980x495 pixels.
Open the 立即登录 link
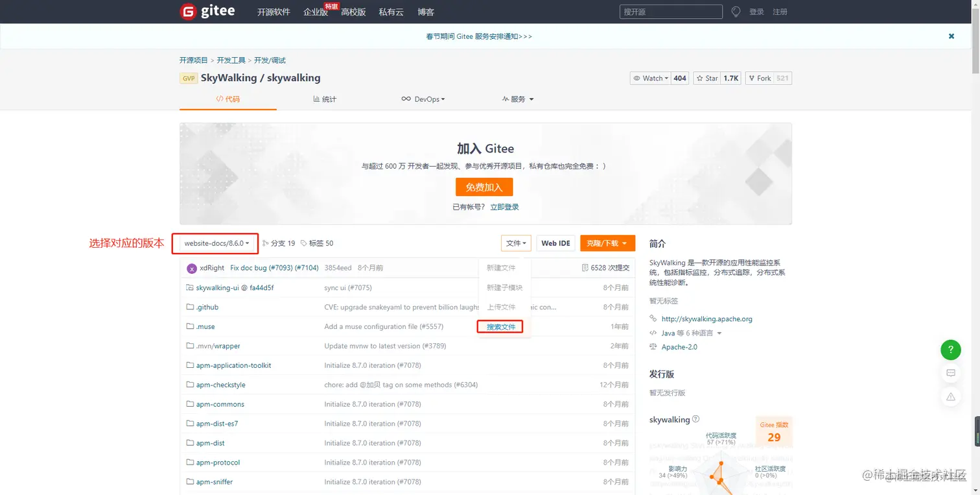pyautogui.click(x=504, y=207)
